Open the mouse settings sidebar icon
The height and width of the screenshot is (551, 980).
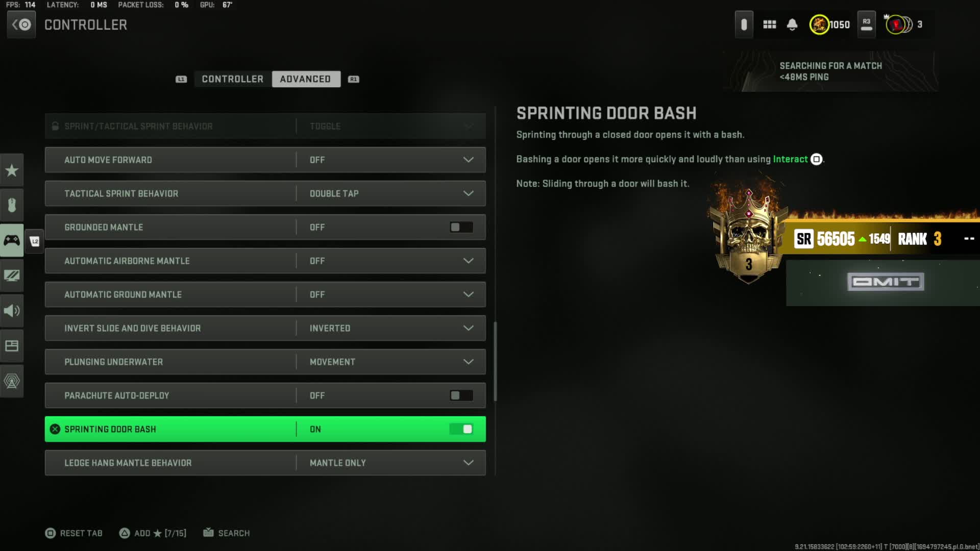click(12, 205)
